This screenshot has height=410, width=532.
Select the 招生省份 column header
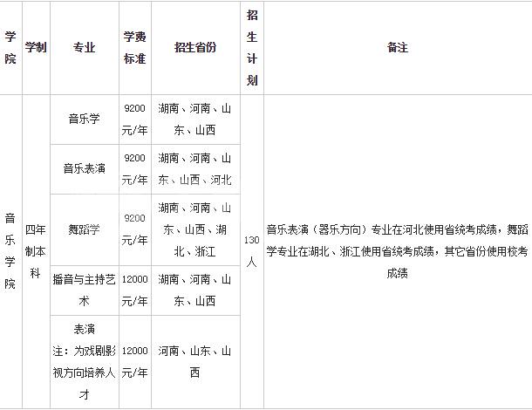click(x=195, y=48)
